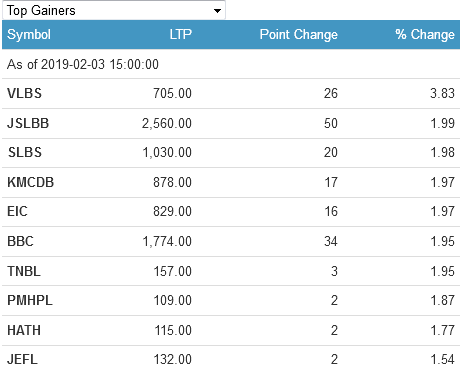Image resolution: width=460 pixels, height=368 pixels.
Task: Click the 2,560.00 LTP value
Action: pos(167,124)
